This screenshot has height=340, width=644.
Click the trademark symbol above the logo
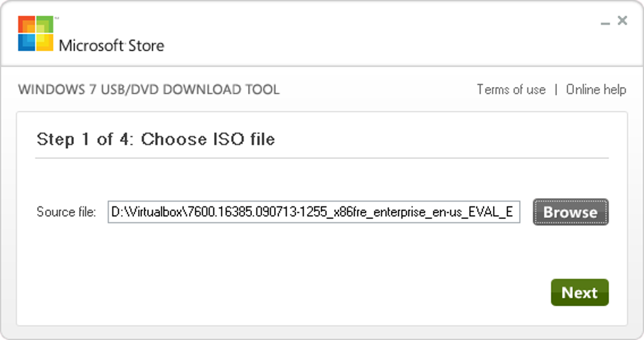click(56, 20)
